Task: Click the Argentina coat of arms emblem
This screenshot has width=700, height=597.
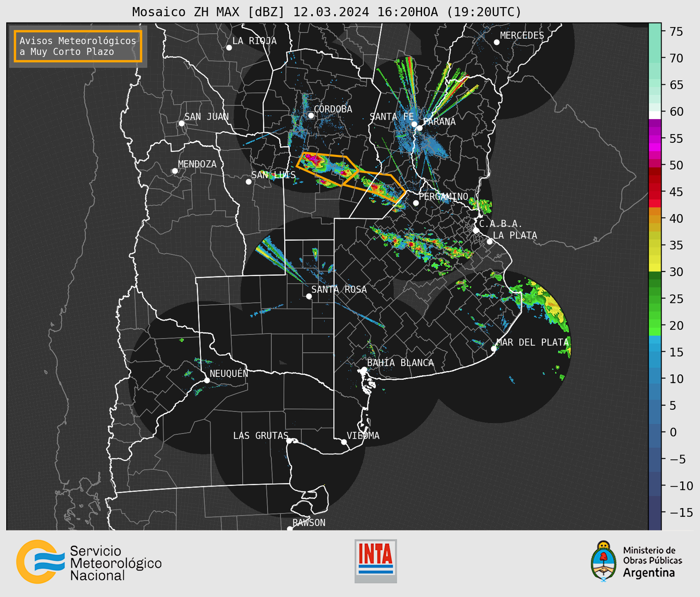Action: 603,561
